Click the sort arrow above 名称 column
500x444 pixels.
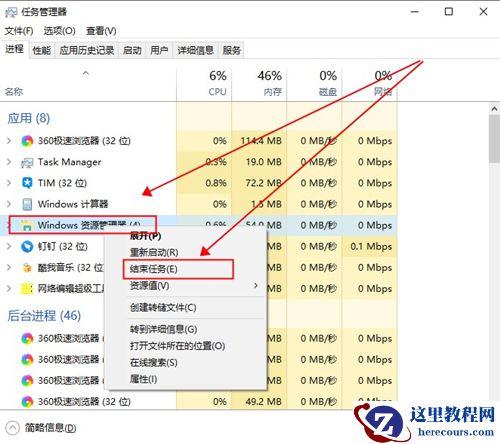click(x=86, y=73)
